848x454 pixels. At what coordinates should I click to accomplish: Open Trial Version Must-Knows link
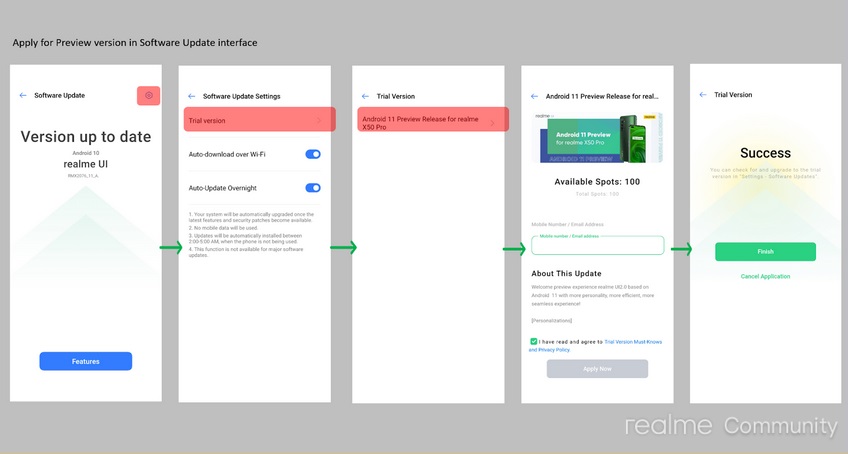pos(632,341)
